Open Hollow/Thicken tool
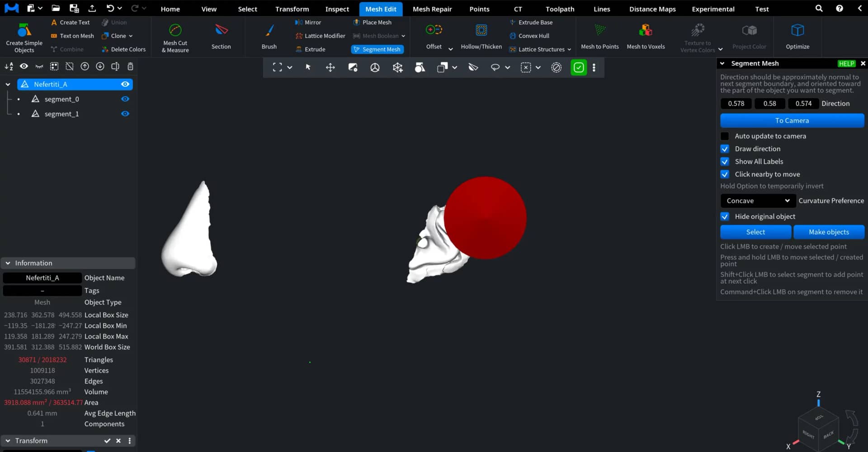Screen dimensions: 868x452 point(481,37)
